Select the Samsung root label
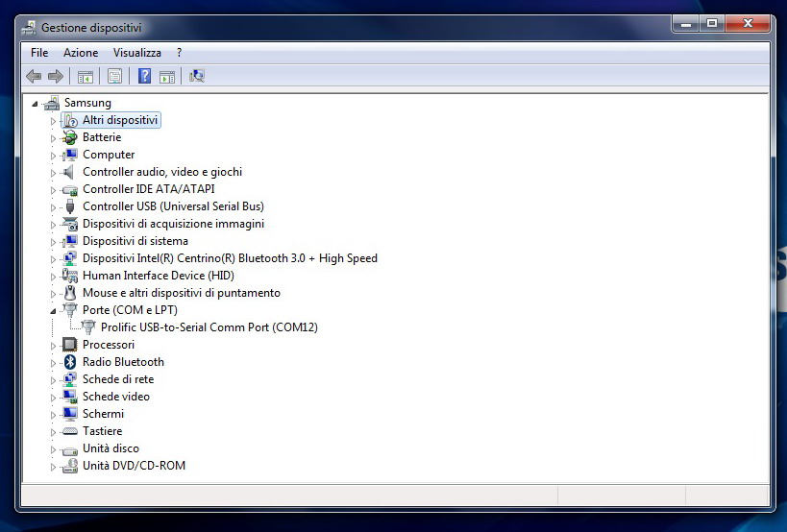Screen dimensions: 787x532 (87, 103)
